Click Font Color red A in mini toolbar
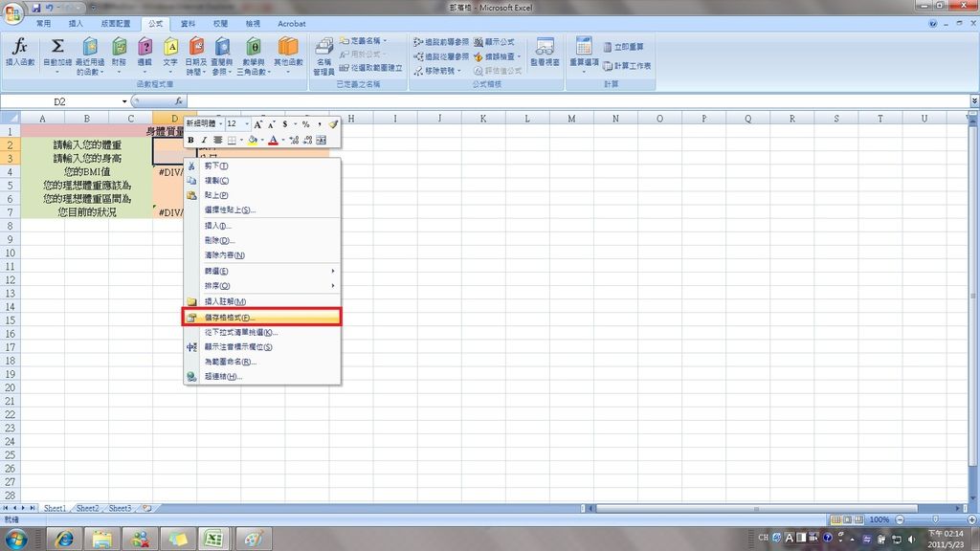 pos(273,140)
